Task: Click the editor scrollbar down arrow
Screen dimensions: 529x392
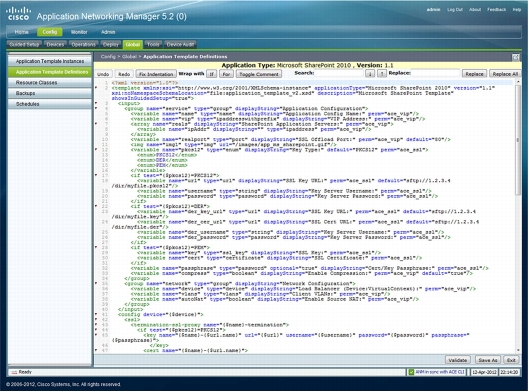Action: tap(518, 350)
